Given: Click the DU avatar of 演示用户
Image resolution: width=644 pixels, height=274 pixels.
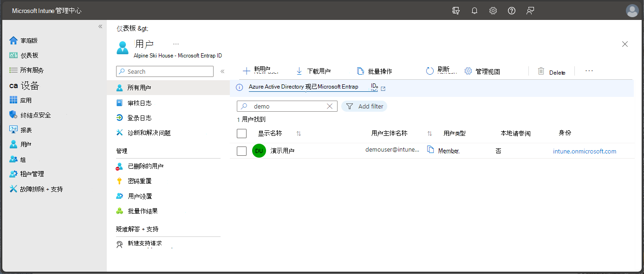Looking at the screenshot, I should (259, 151).
